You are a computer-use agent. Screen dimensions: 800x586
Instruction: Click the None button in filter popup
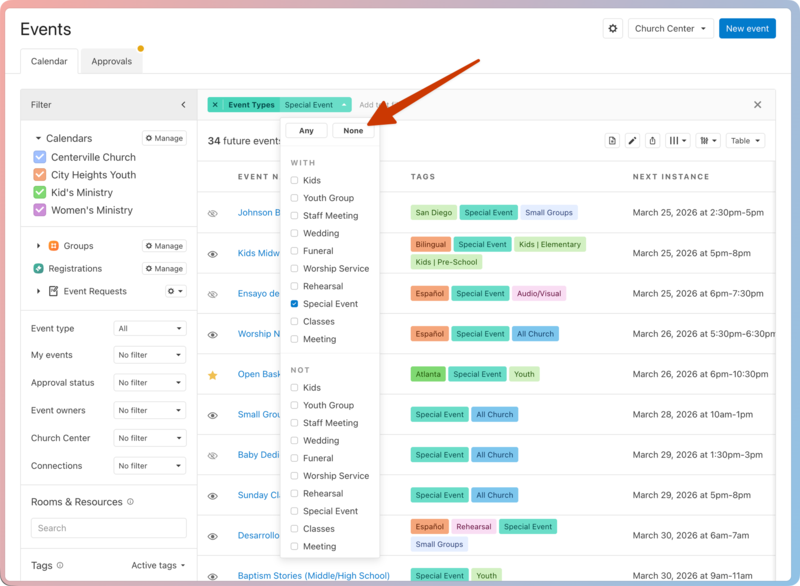[353, 131]
